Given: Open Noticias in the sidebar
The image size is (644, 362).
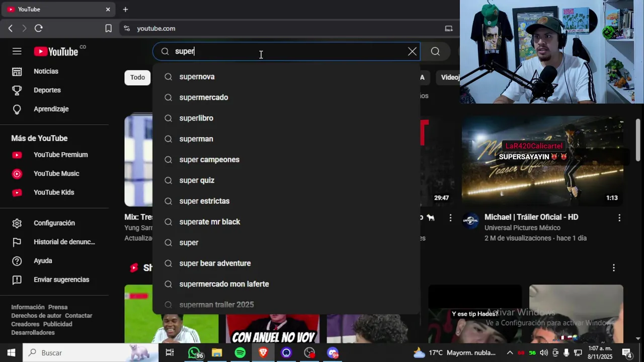Looking at the screenshot, I should coord(54,71).
